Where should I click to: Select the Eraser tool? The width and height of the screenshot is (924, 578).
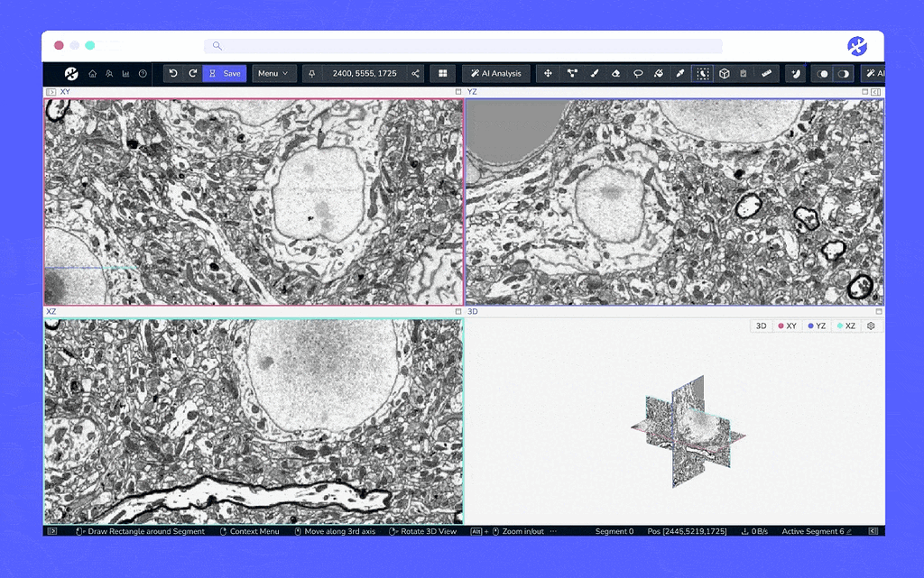[616, 73]
